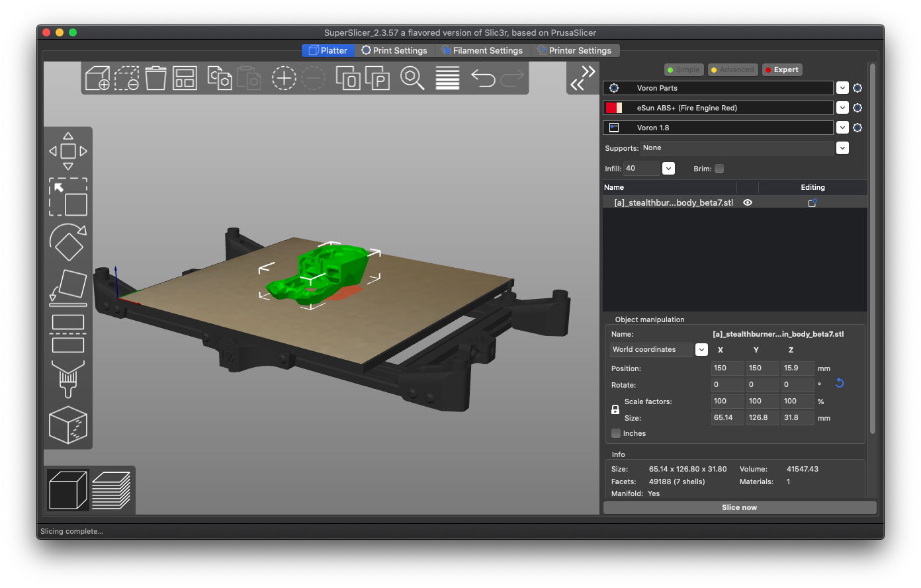Click the Undo arrow icon
This screenshot has height=588, width=921.
483,79
